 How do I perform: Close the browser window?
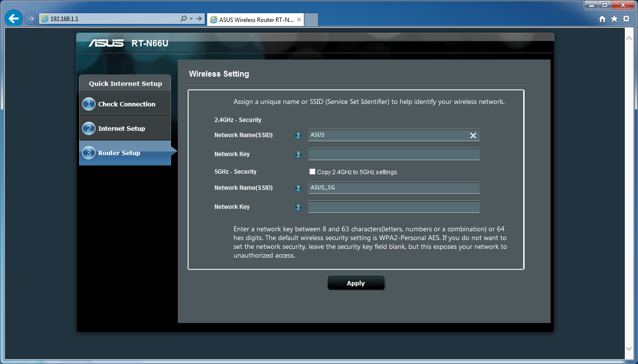point(623,4)
